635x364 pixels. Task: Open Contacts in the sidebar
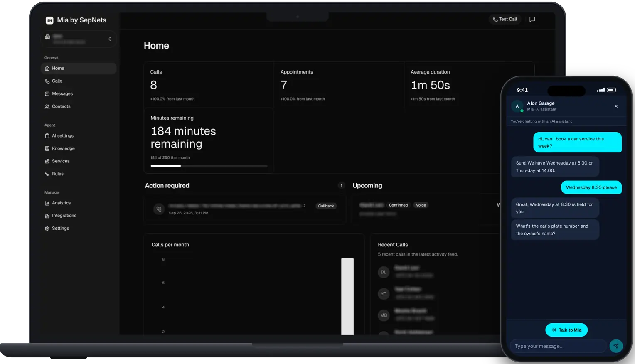pyautogui.click(x=79, y=106)
